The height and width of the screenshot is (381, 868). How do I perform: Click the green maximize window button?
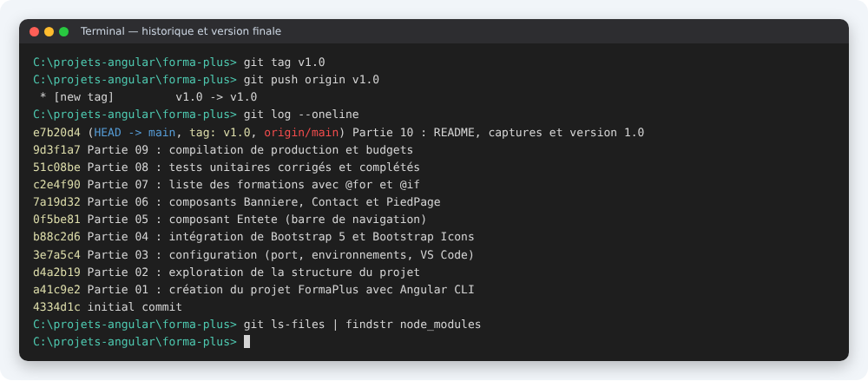pos(63,31)
